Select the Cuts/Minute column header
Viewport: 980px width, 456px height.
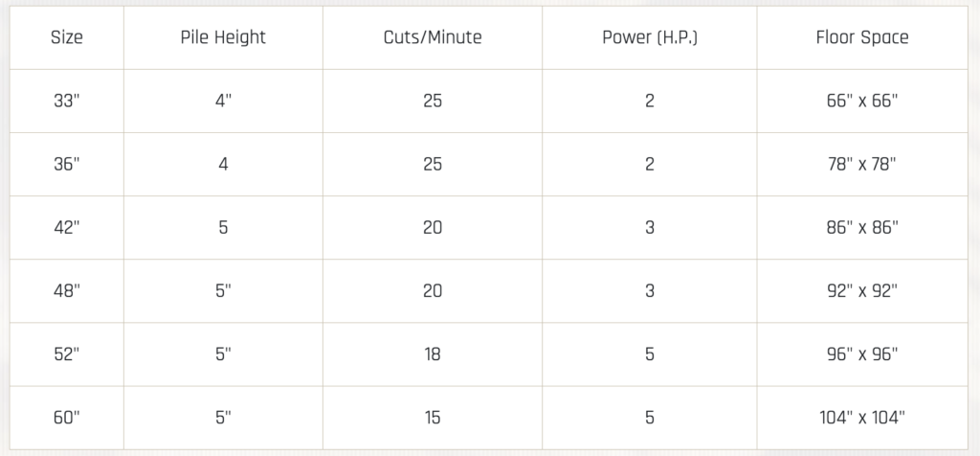tap(433, 38)
